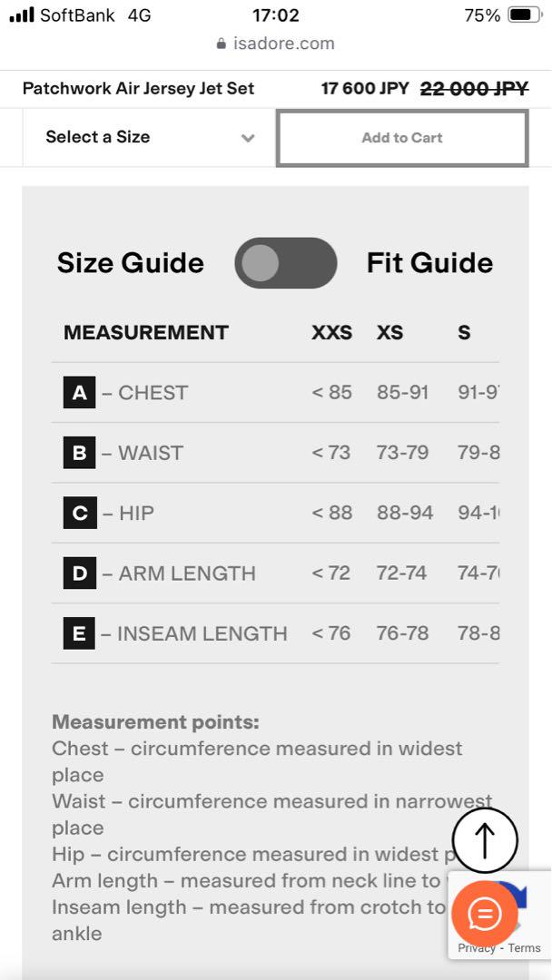This screenshot has width=552, height=980.
Task: Open the Select a Size dropdown
Action: click(150, 138)
